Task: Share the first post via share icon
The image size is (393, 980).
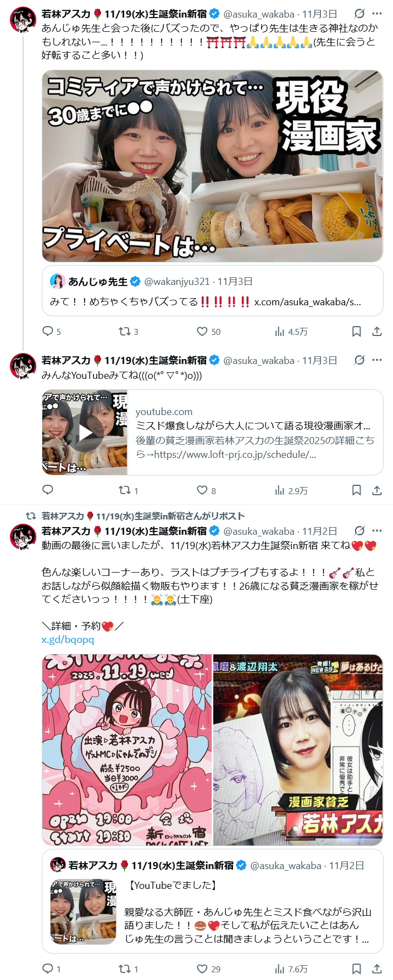Action: point(377,331)
